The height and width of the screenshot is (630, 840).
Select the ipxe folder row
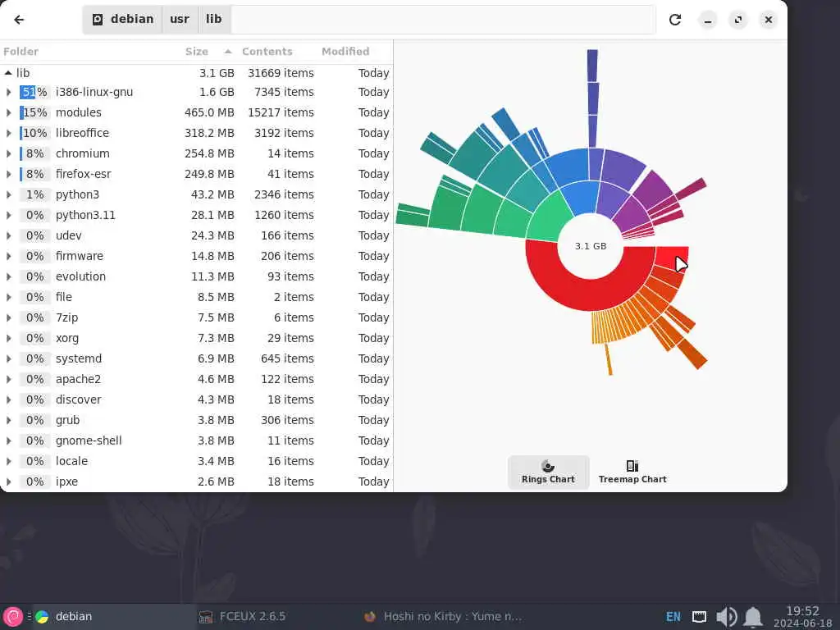click(x=197, y=482)
